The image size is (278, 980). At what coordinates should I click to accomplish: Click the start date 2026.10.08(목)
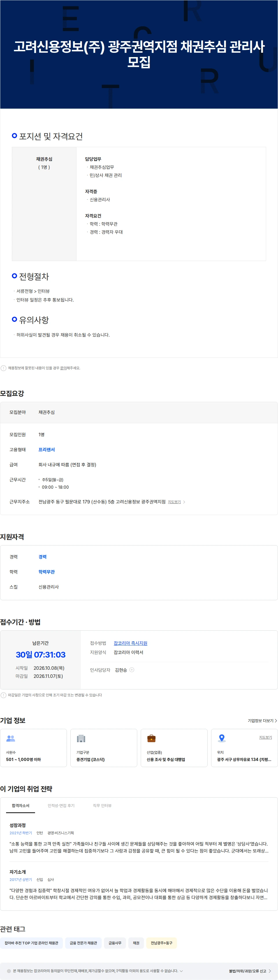(x=49, y=668)
